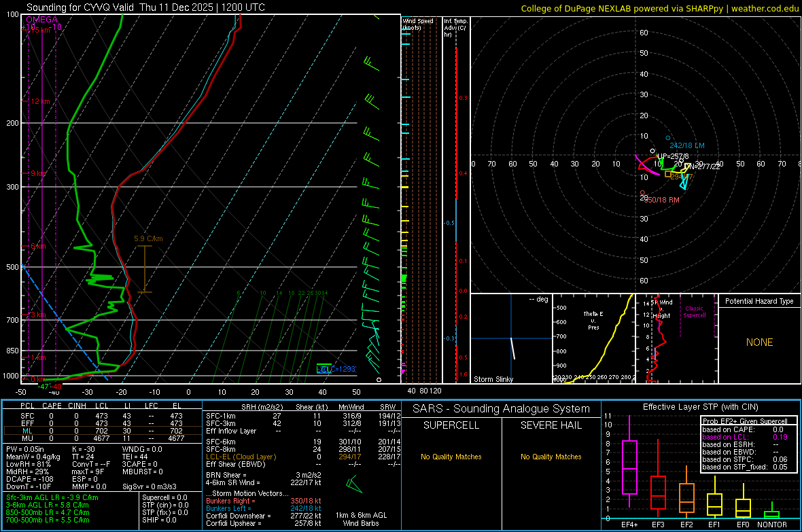
Task: Click the Wind Speed (knots) panel header
Action: pos(418,24)
